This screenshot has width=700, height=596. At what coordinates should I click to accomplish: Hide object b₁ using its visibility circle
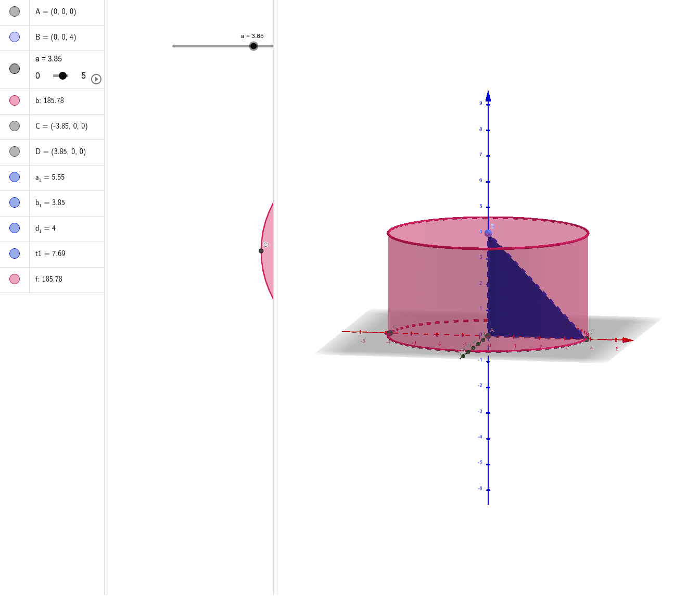[15, 202]
